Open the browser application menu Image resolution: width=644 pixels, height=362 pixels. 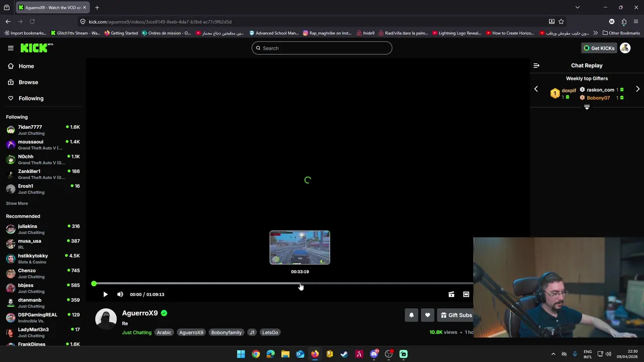pyautogui.click(x=636, y=22)
